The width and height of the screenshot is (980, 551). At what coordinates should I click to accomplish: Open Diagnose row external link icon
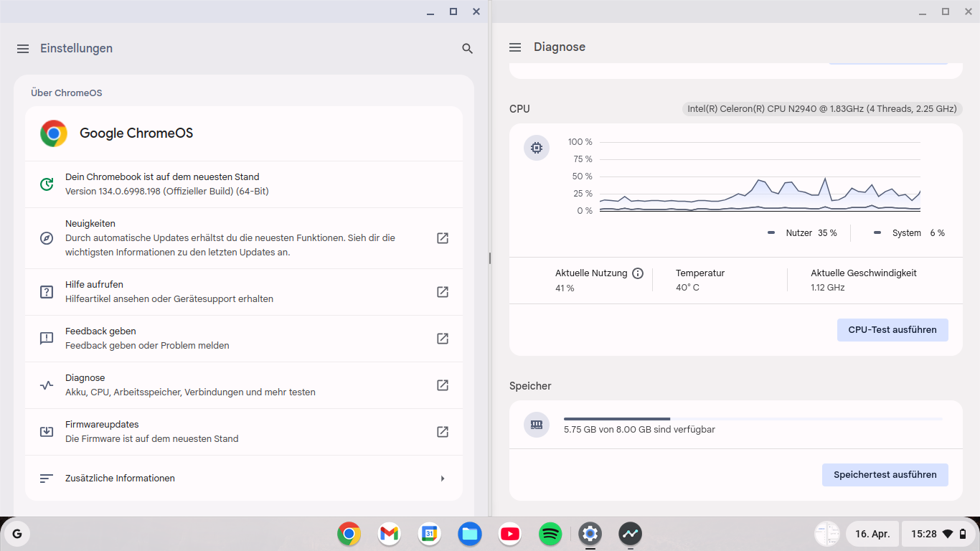(x=443, y=385)
